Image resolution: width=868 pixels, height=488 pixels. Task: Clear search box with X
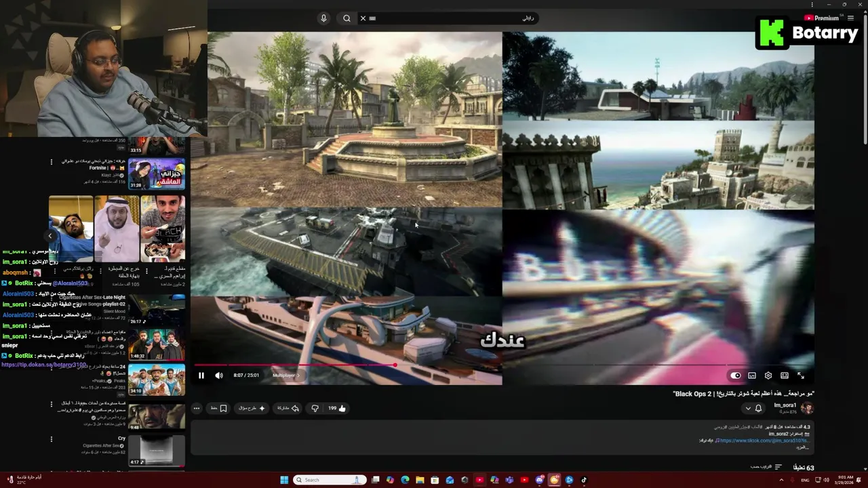(363, 18)
